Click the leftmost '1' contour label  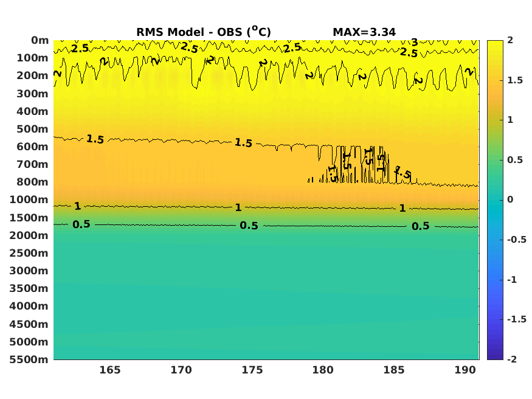point(78,206)
